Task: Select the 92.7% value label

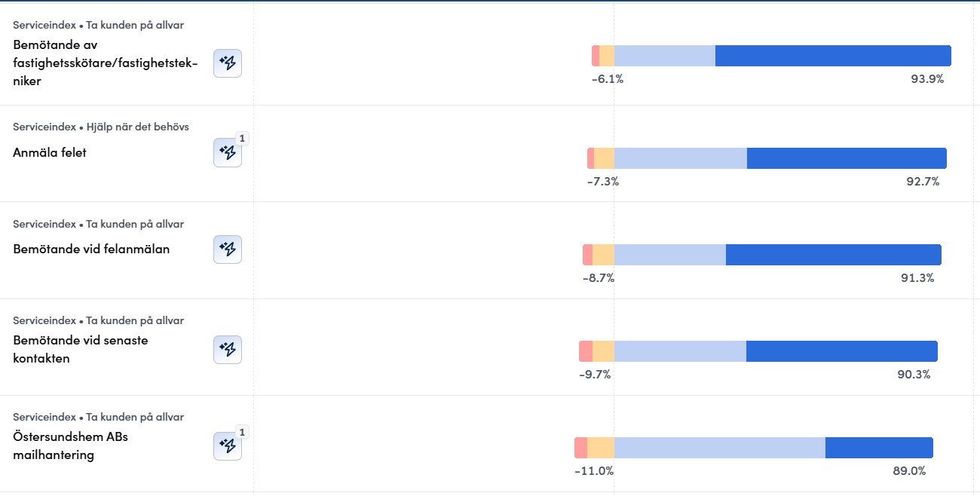Action: [923, 181]
